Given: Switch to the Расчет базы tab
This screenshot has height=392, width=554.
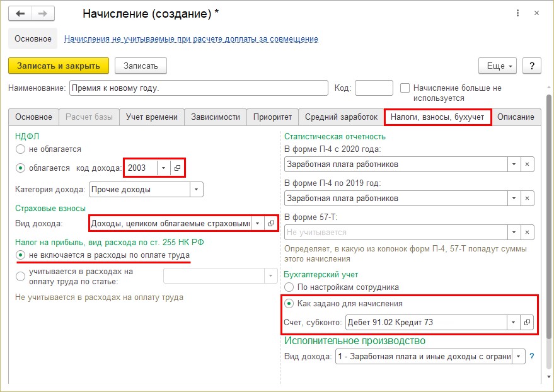Looking at the screenshot, I should coord(89,117).
